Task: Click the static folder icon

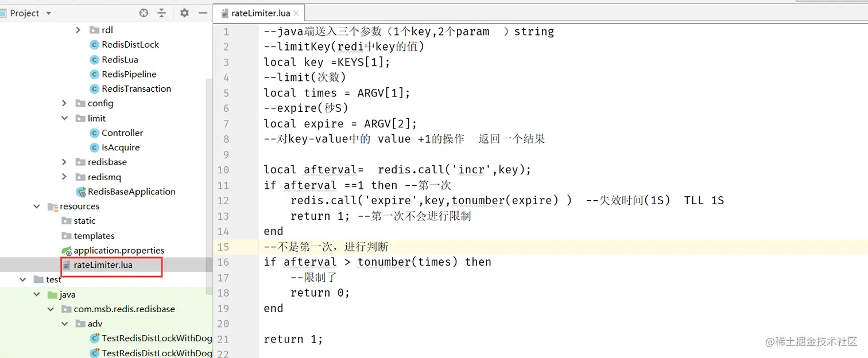Action: coord(67,221)
